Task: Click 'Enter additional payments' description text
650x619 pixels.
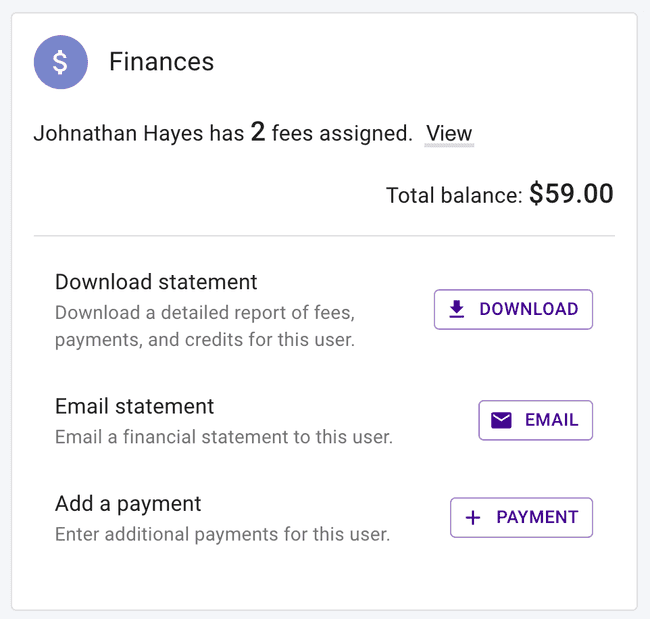Action: pyautogui.click(x=222, y=534)
